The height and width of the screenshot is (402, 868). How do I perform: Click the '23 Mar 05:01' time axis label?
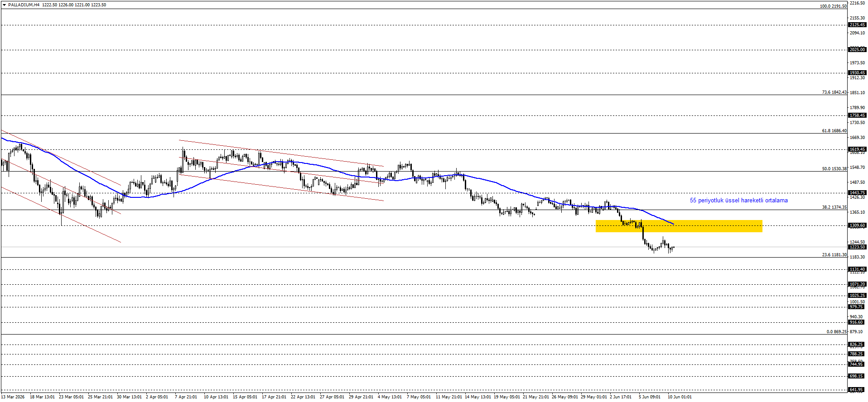coord(71,397)
